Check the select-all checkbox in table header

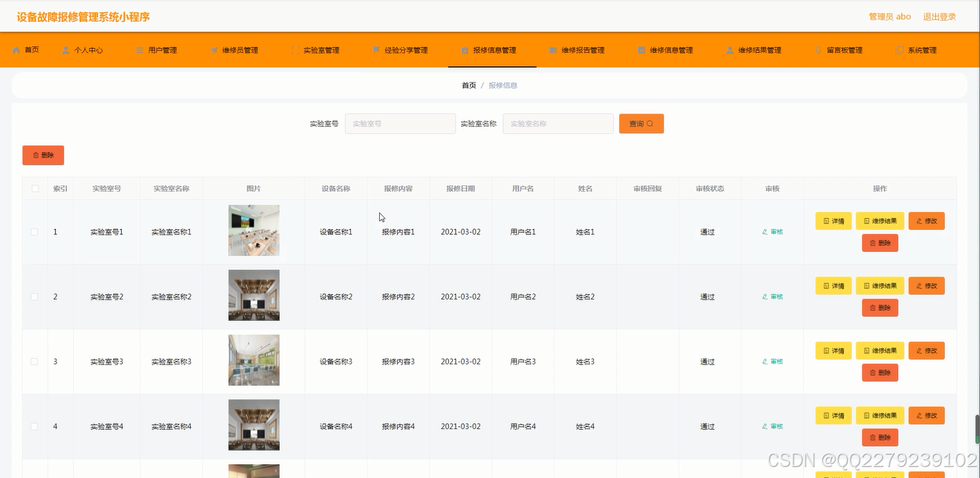tap(34, 188)
